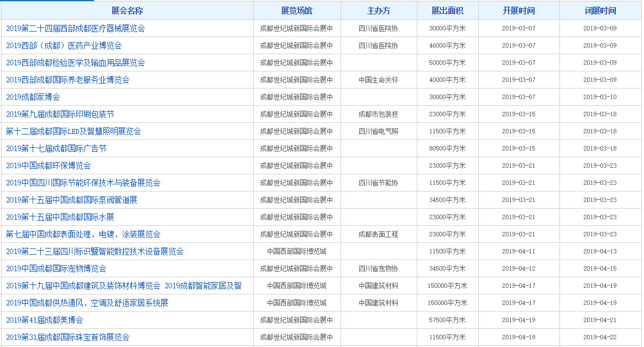Image resolution: width=644 pixels, height=347 pixels.
Task: Select closing date 2019-04-21
Action: [x=600, y=320]
